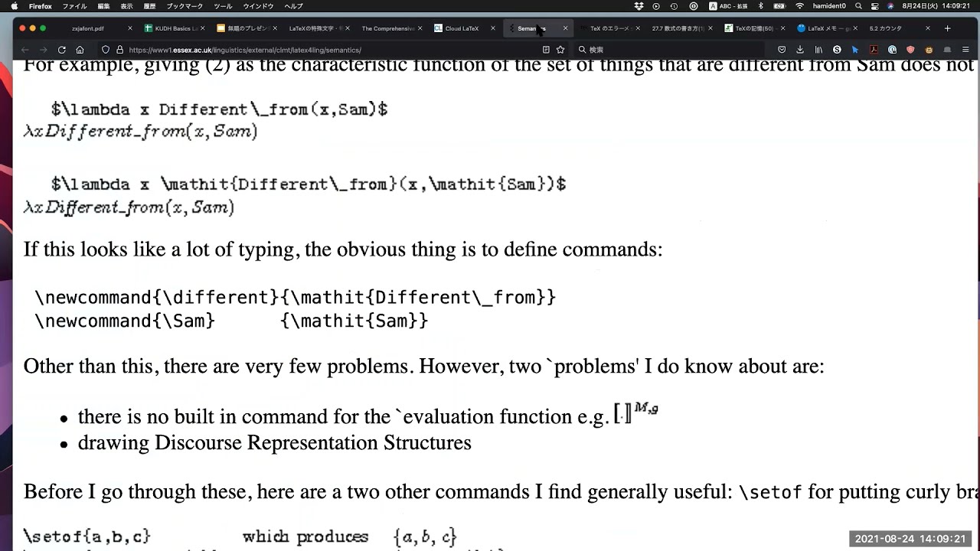Click the Apple menu icon
This screenshot has height=551, width=980.
[x=14, y=6]
